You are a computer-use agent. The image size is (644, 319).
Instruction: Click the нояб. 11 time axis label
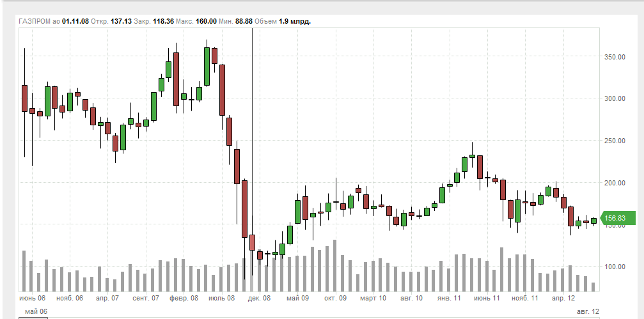coord(525,298)
